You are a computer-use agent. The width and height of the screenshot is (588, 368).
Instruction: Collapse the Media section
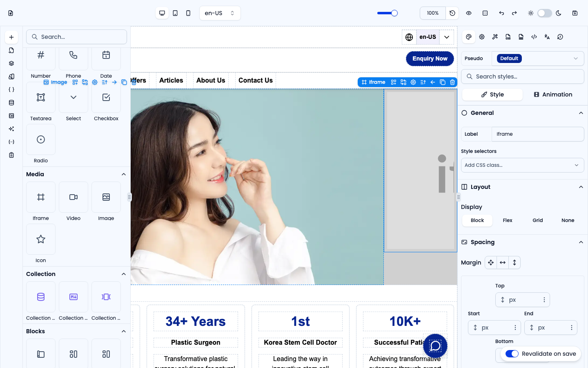[x=124, y=174]
